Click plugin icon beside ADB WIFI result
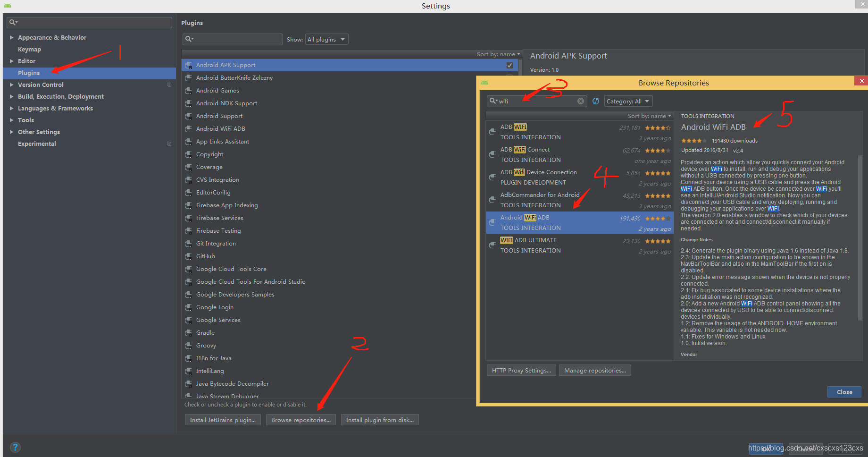The width and height of the screenshot is (868, 457). (492, 132)
